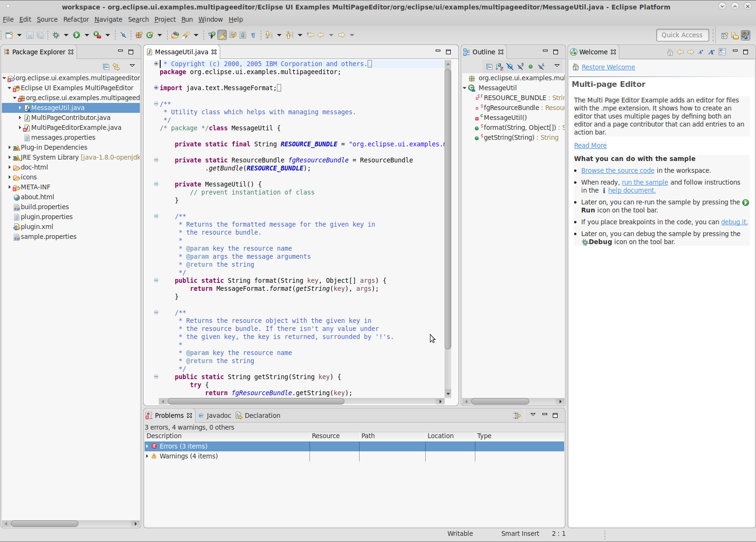
Task: Click the green Run toolbar icon
Action: 76,35
